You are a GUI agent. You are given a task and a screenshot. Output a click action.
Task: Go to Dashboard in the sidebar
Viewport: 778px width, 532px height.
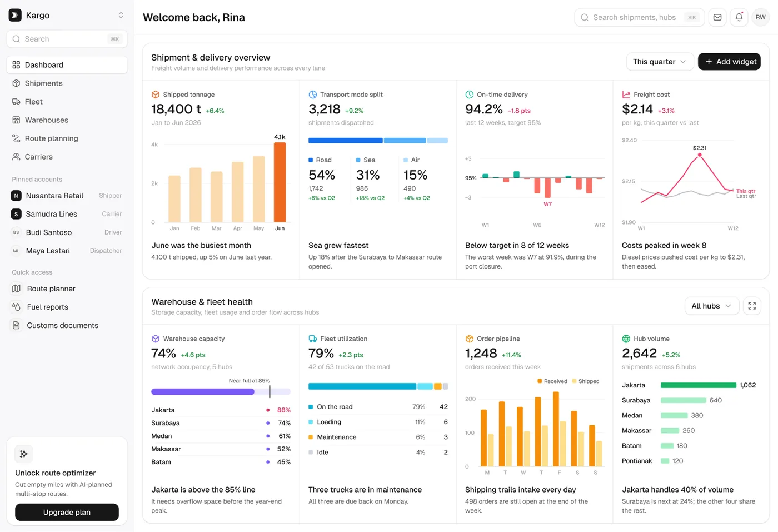[67, 64]
